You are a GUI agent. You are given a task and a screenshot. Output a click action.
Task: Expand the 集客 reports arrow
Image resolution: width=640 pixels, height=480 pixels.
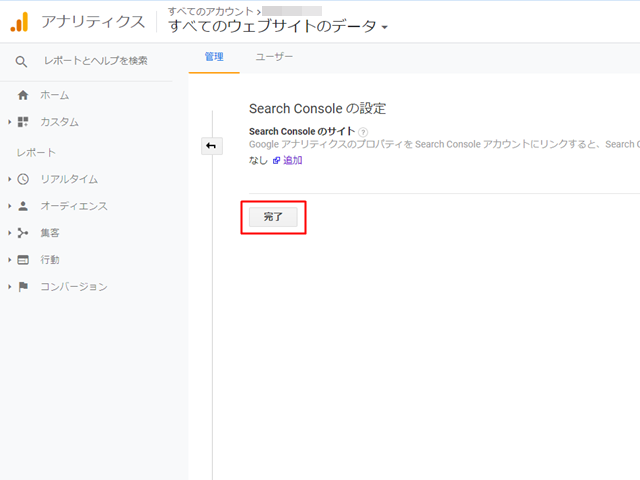coord(9,233)
